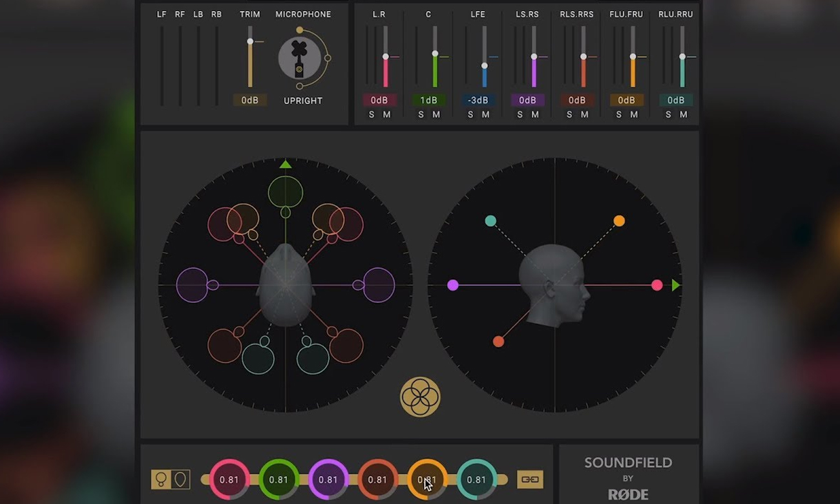This screenshot has width=840, height=504.
Task: Click the teal dot in side view
Action: click(490, 221)
